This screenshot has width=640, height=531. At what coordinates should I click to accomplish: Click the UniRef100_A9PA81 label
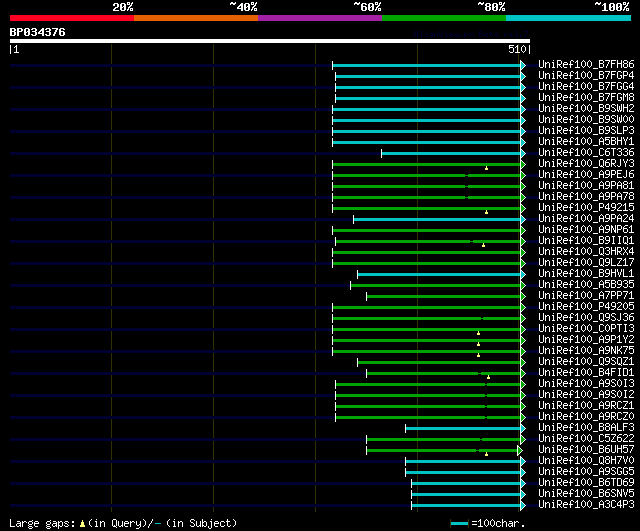coord(586,186)
